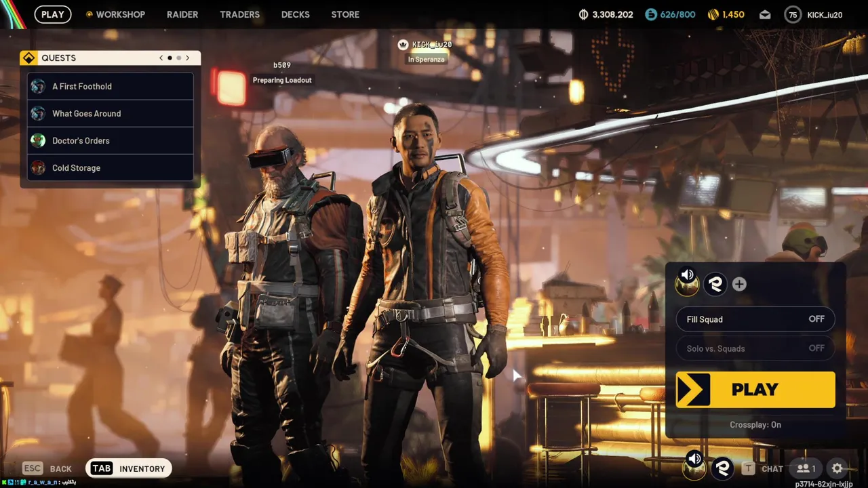The height and width of the screenshot is (488, 868).
Task: Open the A First Foothold quest
Action: click(111, 86)
